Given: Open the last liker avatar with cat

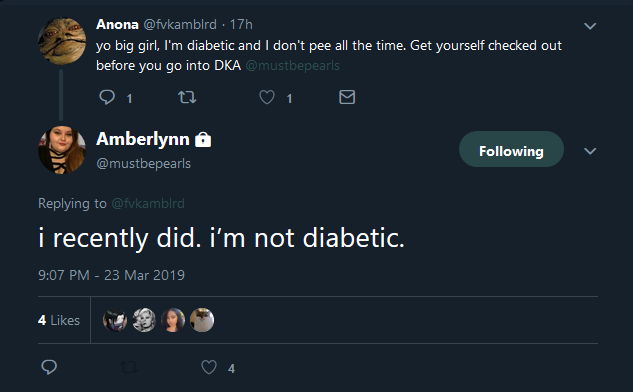Looking at the screenshot, I should pyautogui.click(x=202, y=320).
